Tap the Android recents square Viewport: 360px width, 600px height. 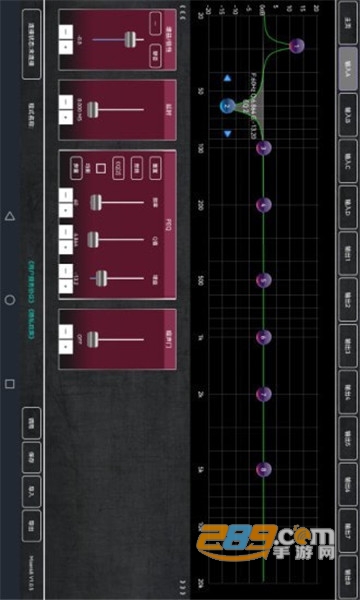click(x=10, y=384)
